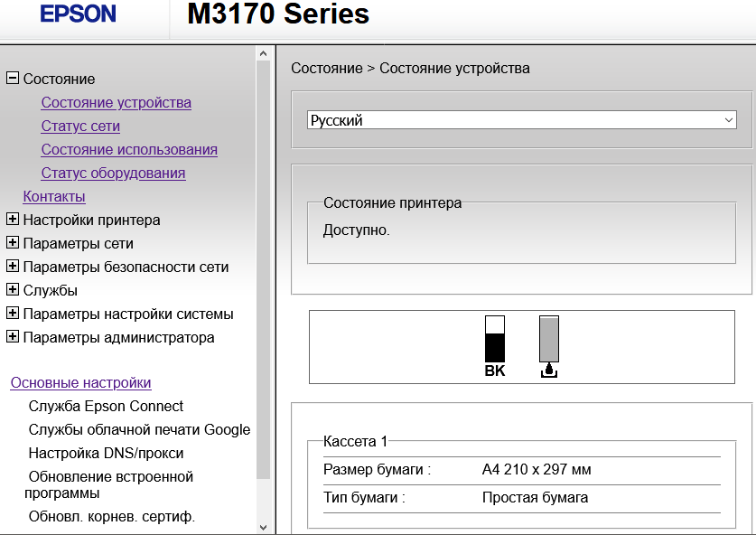Open the Статус сети page
This screenshot has width=756, height=535.
(x=80, y=127)
